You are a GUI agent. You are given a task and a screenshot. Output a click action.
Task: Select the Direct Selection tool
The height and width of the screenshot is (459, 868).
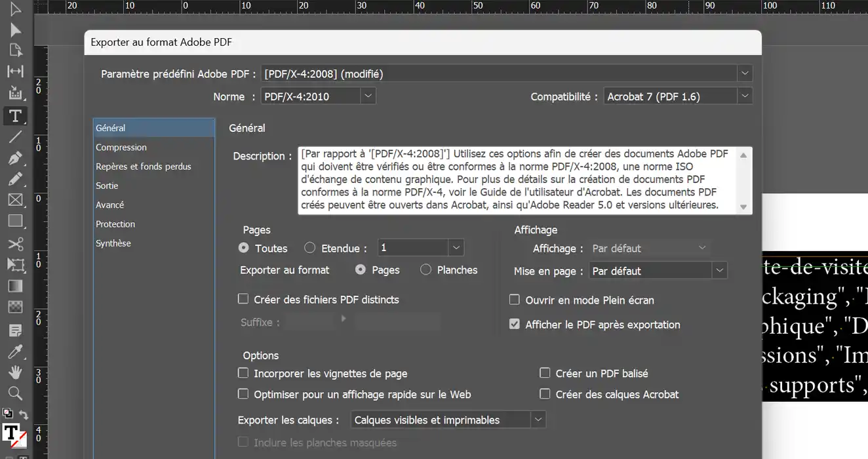(15, 30)
